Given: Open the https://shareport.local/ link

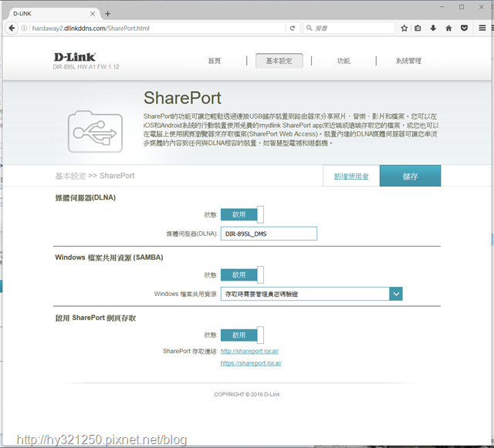Looking at the screenshot, I should tap(251, 363).
